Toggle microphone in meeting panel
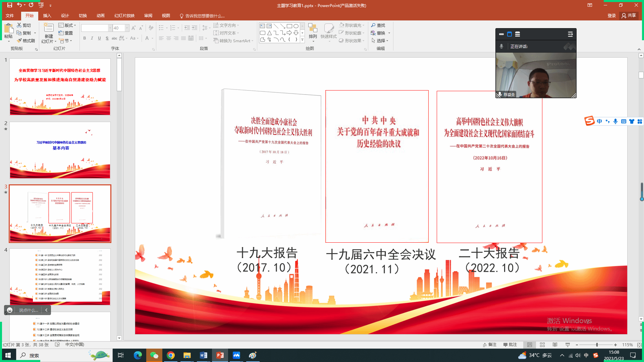 coord(501,47)
